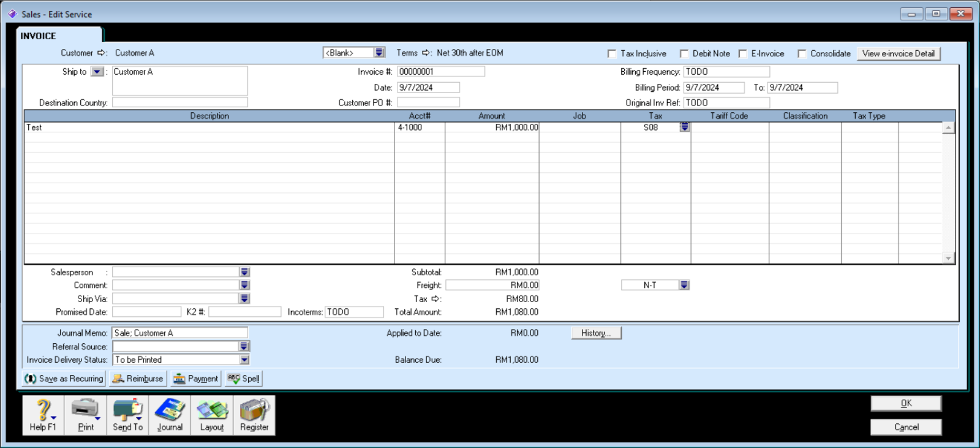Screen dimensions: 980x448
Task: Select the INVOICE tab
Action: 39,36
